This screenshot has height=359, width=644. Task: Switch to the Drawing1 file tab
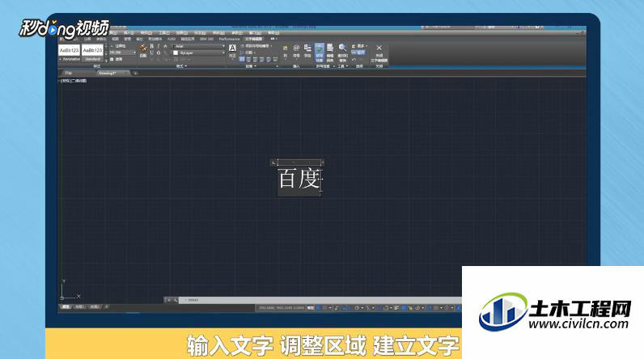click(x=108, y=73)
